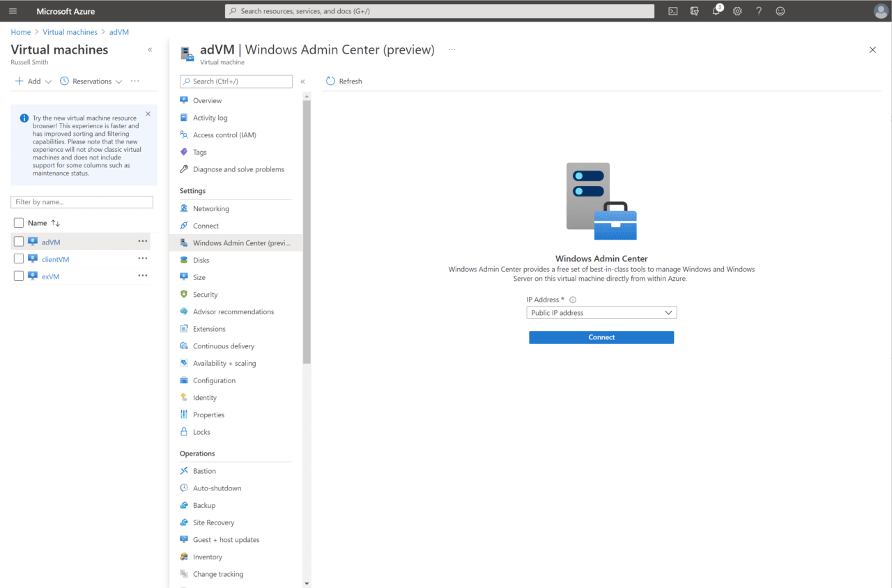Dismiss the new resource browser info banner
The width and height of the screenshot is (892, 588).
coord(148,114)
